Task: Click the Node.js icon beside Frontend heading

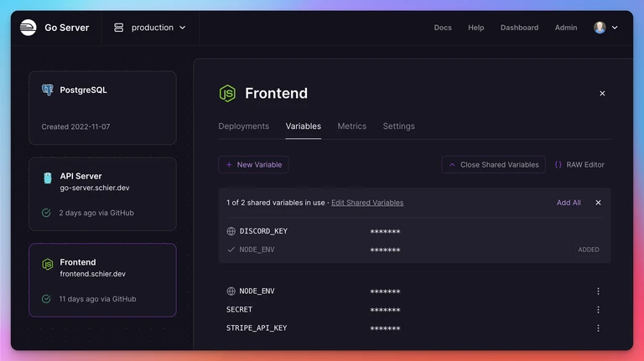Action: [x=227, y=94]
